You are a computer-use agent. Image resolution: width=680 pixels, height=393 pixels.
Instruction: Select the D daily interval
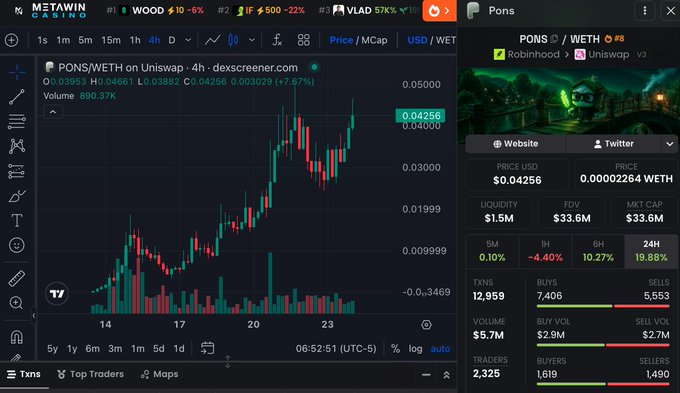(172, 40)
